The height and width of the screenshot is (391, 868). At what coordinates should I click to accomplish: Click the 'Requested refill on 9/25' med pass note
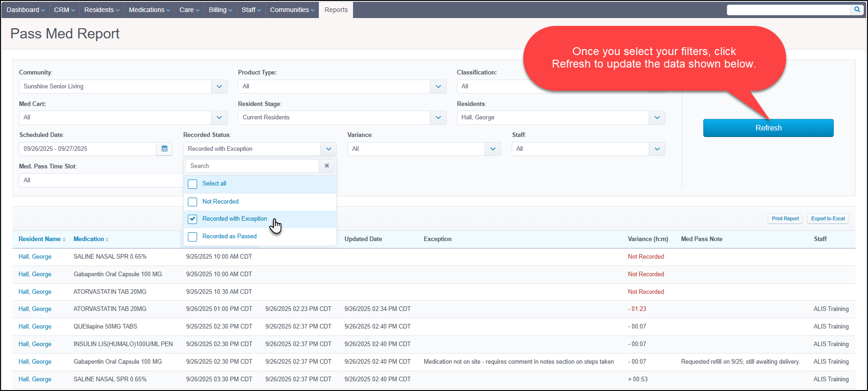pyautogui.click(x=740, y=362)
